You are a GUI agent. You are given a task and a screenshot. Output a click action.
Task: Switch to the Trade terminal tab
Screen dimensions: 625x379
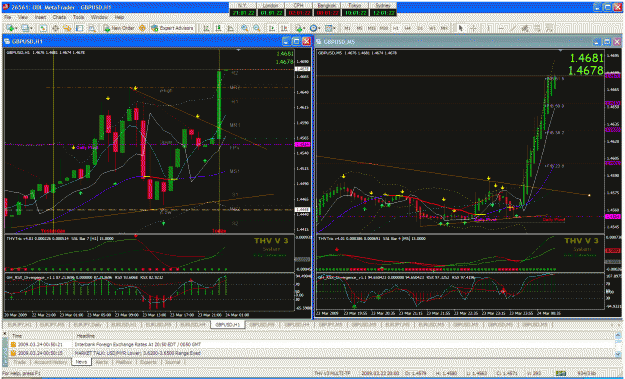point(20,362)
